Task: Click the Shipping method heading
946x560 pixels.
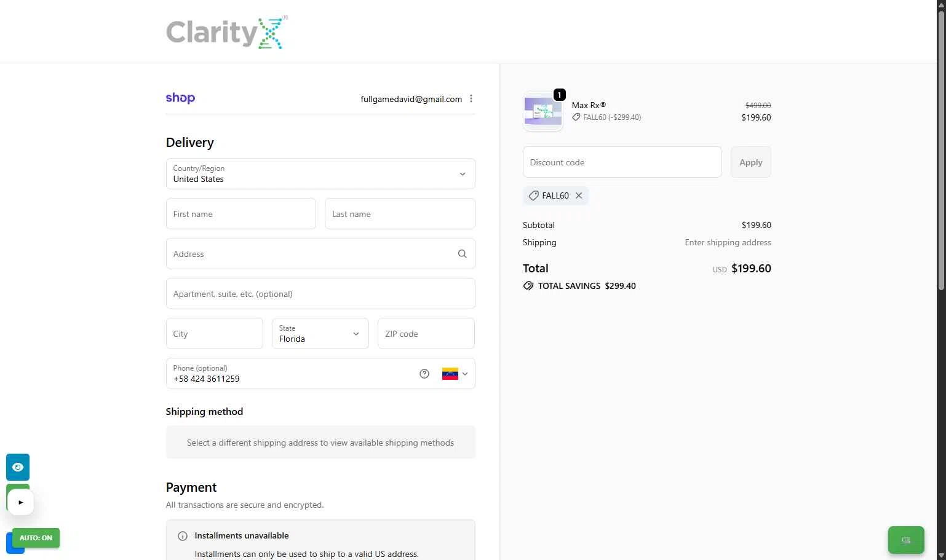Action: click(204, 412)
